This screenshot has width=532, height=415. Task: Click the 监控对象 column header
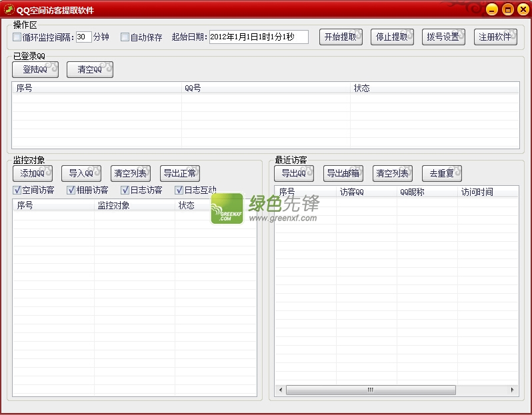135,205
